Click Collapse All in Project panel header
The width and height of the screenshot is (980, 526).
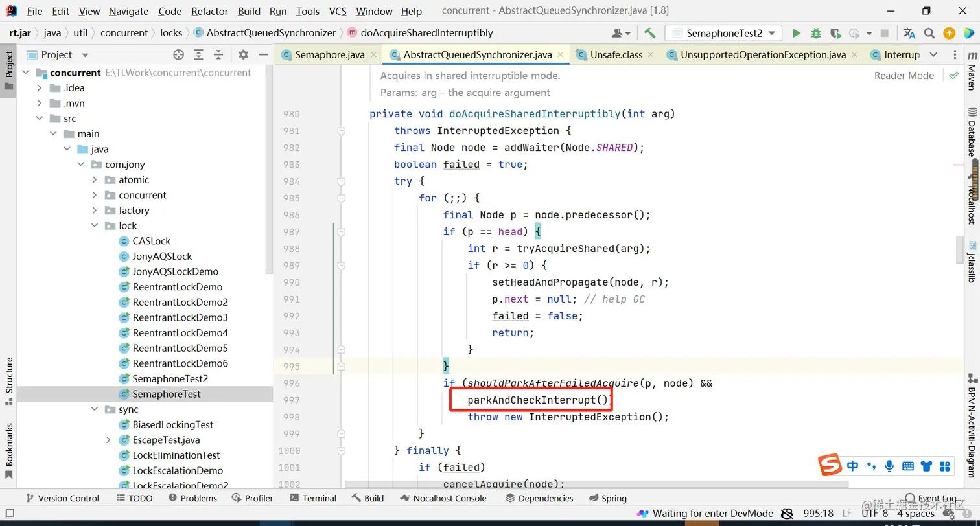click(218, 55)
